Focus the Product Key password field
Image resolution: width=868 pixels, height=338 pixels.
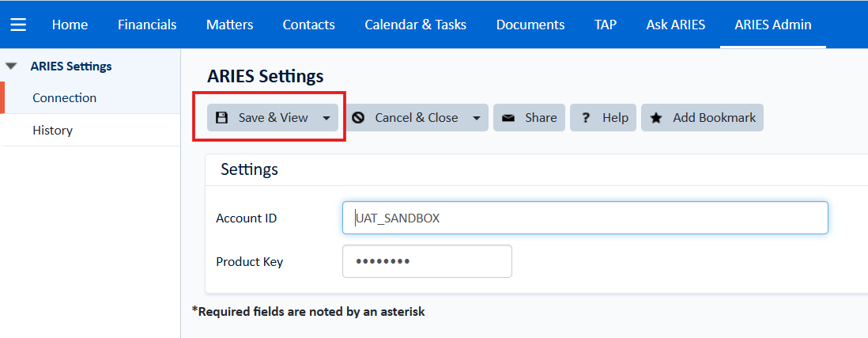(x=427, y=261)
